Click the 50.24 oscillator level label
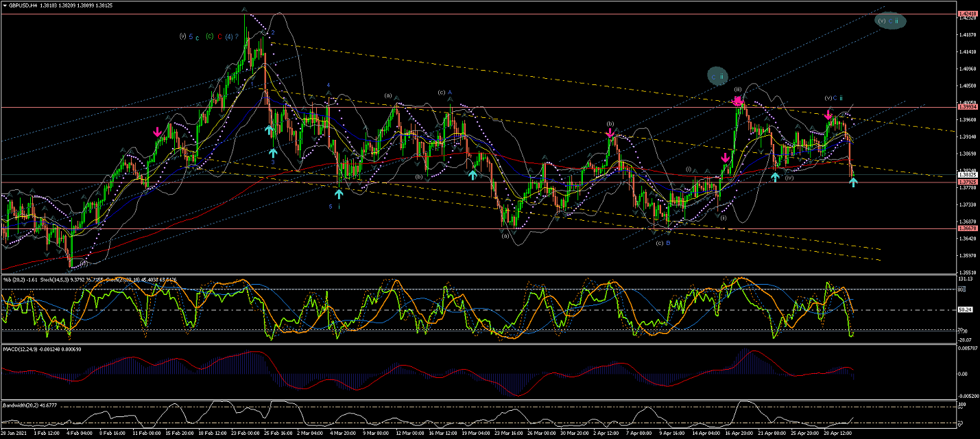980x439 pixels. pos(966,309)
